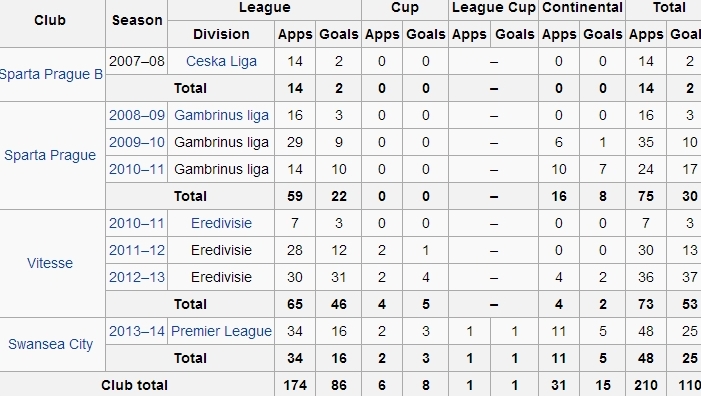The width and height of the screenshot is (701, 396).
Task: Open the Premier League division link
Action: (221, 331)
